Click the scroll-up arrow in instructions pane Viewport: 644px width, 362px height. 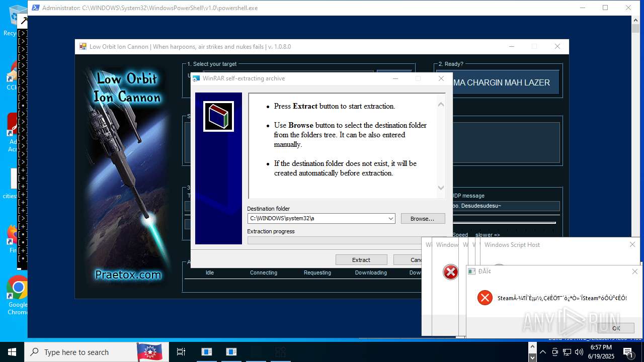pos(441,105)
